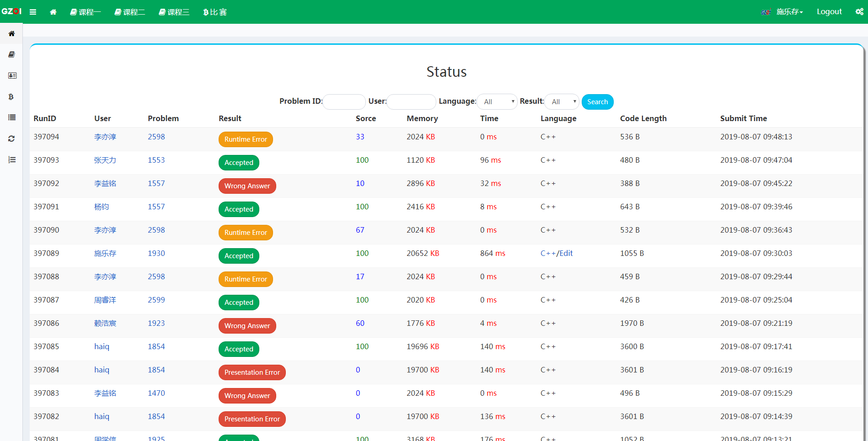
Task: Click the bulleted list icon in sidebar
Action: point(12,117)
